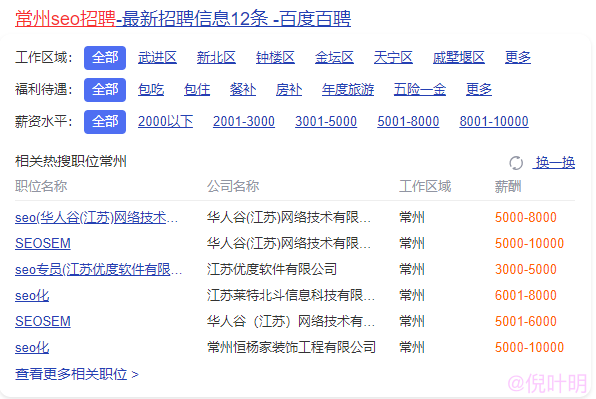
Task: Filter work area by 钟楼区
Action: 275,58
